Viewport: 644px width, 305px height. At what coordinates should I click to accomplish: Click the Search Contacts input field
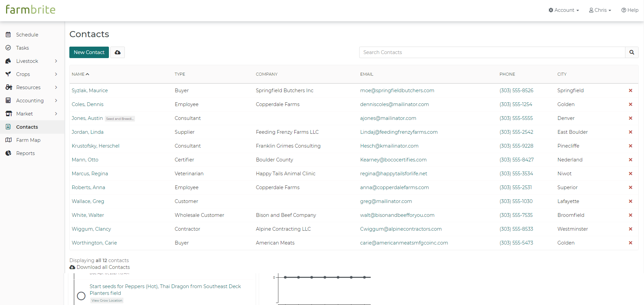pos(492,52)
